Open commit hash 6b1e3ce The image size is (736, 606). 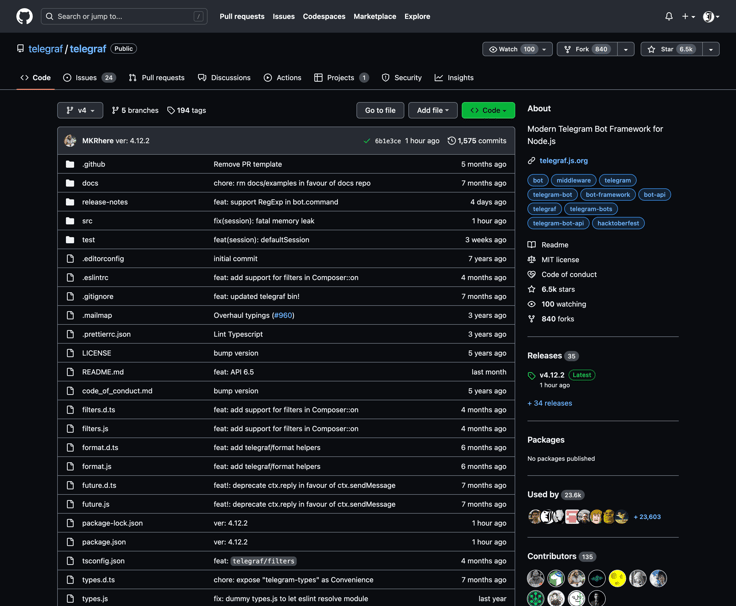[x=388, y=141]
